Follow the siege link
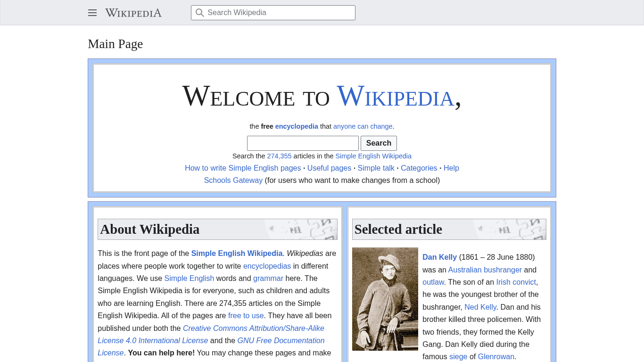The image size is (644, 362). coord(458,357)
